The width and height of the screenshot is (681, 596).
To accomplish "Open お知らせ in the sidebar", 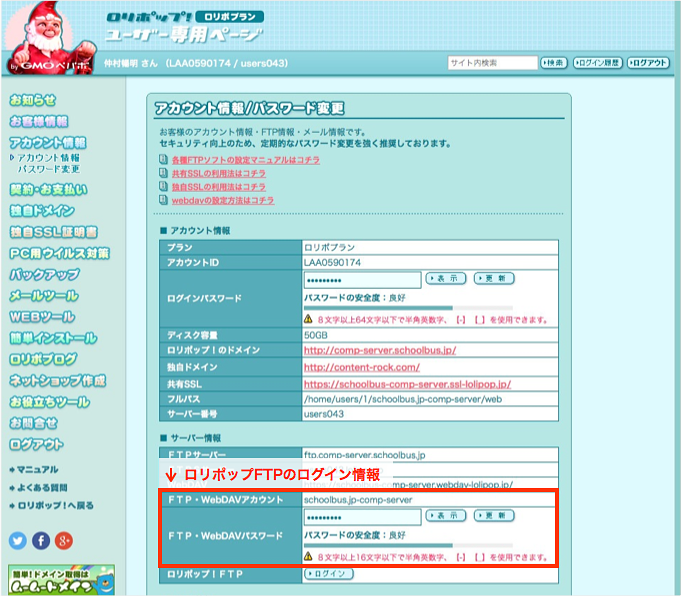I will pos(33,100).
